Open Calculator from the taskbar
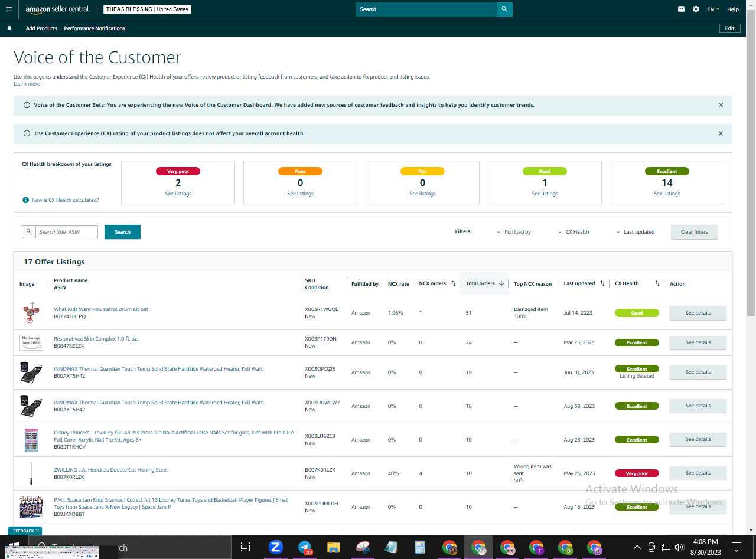This screenshot has height=559, width=756. click(421, 547)
